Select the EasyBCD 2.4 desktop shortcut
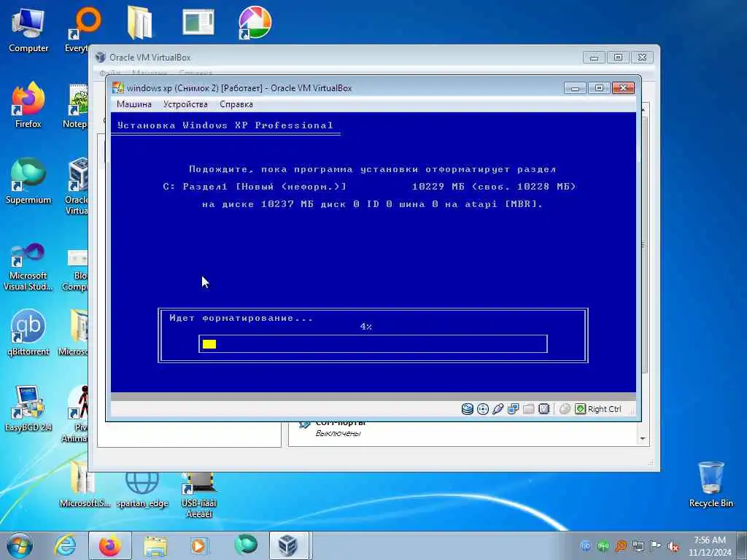This screenshot has height=560, width=747. [x=28, y=408]
